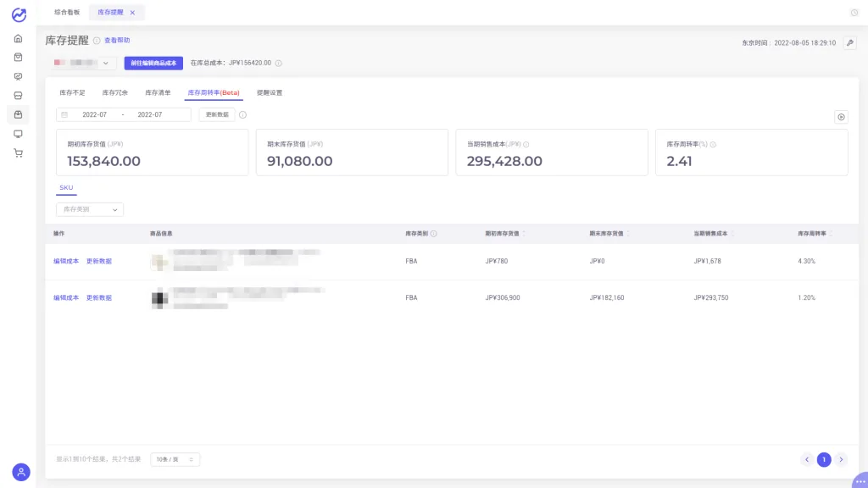
Task: Sort by 当期销售成本 column
Action: (732, 234)
